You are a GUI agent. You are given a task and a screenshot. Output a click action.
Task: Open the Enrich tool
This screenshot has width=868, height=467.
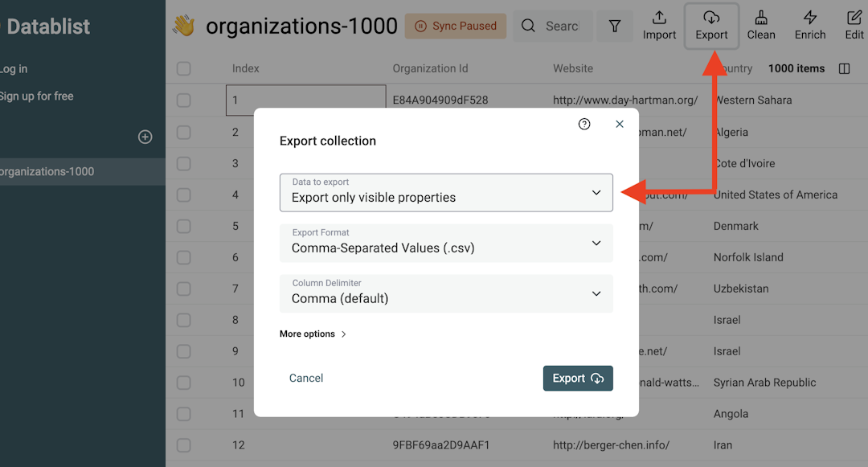tap(809, 26)
